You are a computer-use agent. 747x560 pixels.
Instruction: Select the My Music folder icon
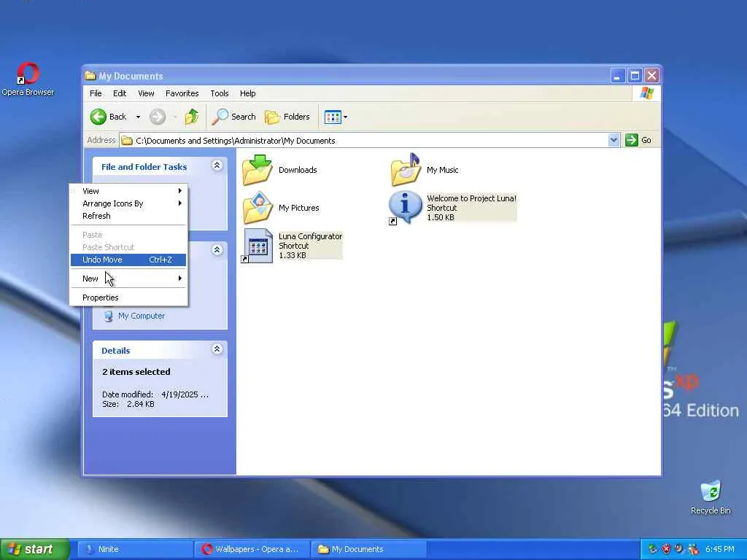tap(406, 169)
